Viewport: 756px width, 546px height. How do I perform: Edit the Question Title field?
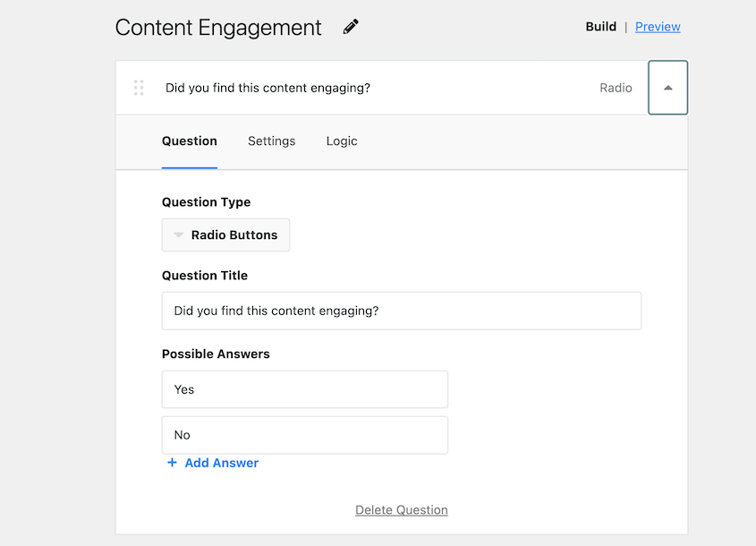pos(401,311)
